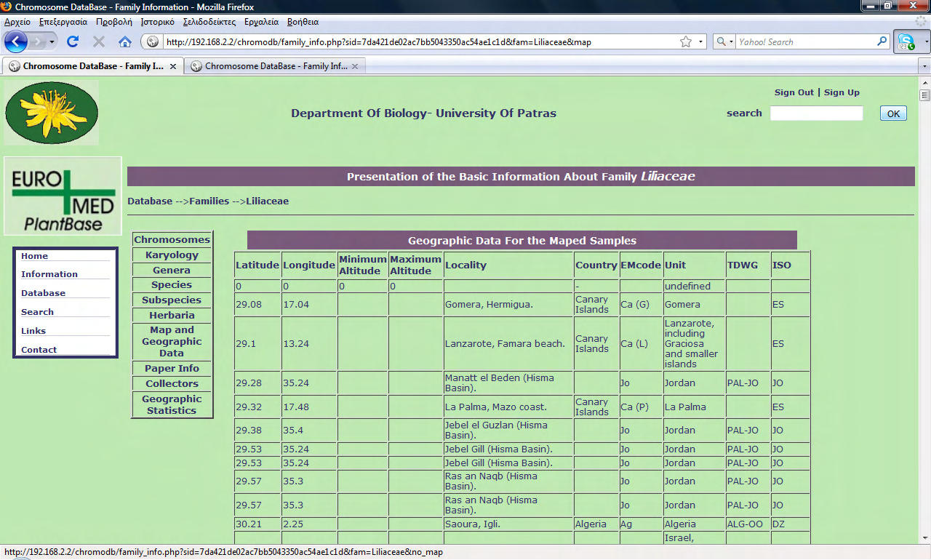Select the Chromosomes menu button

[172, 240]
